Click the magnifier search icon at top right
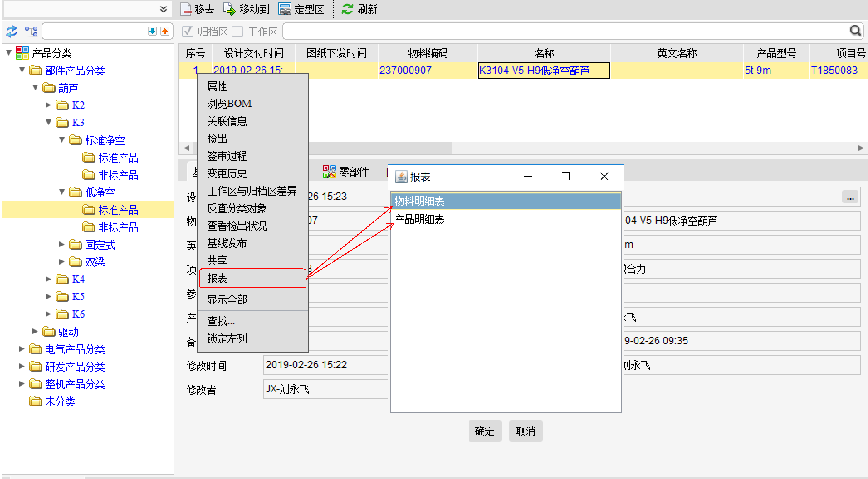This screenshot has width=868, height=479. [855, 31]
